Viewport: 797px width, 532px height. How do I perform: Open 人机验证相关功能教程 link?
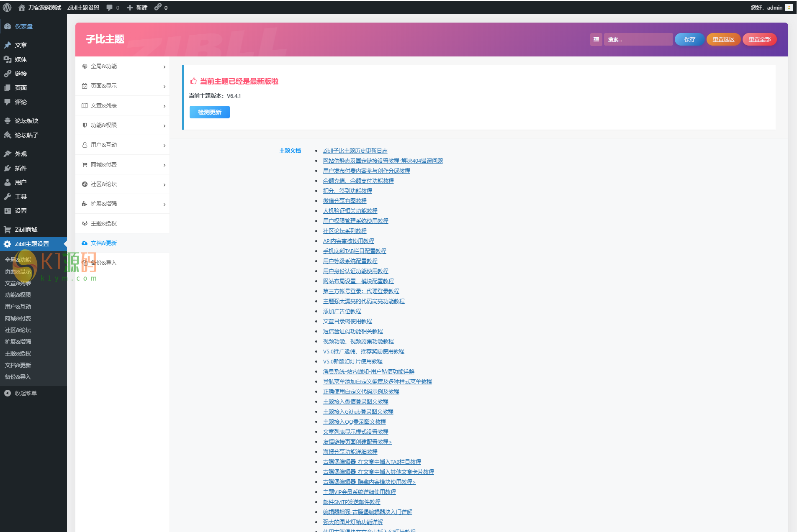(x=350, y=211)
